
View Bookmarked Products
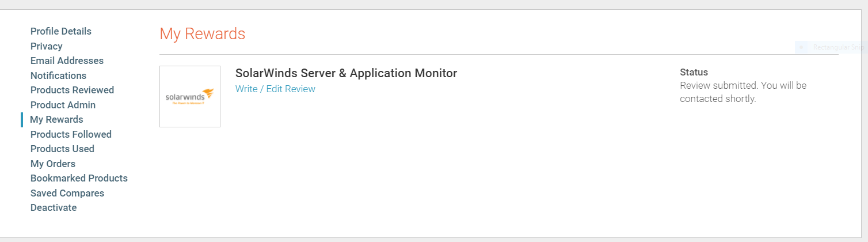coord(79,178)
